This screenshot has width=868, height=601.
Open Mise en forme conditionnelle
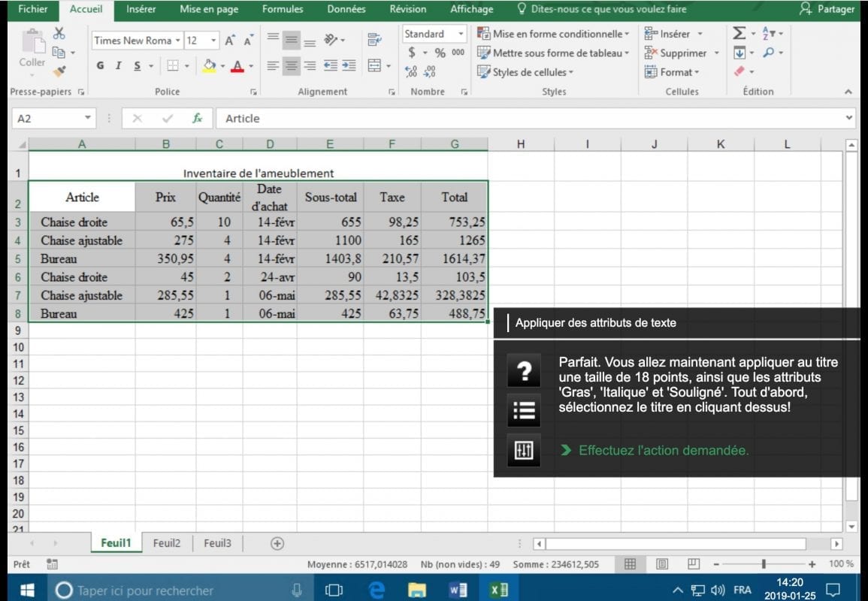555,34
